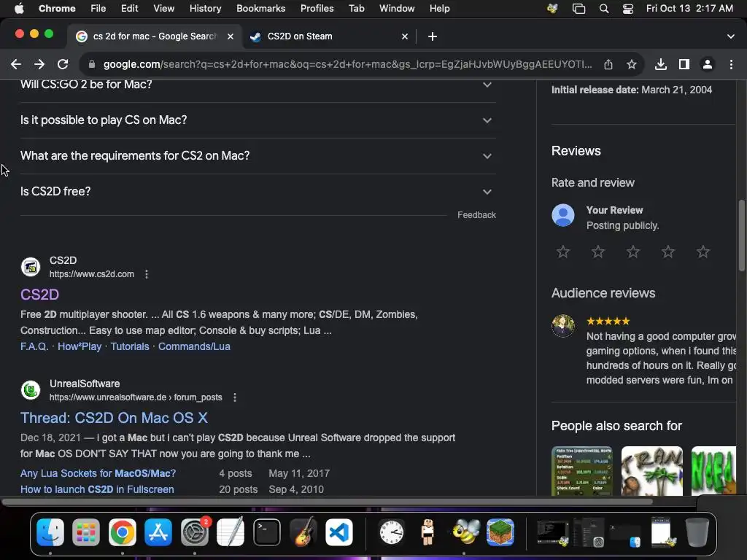Expand Will CS:GO 2 be for Mac question

coord(258,85)
